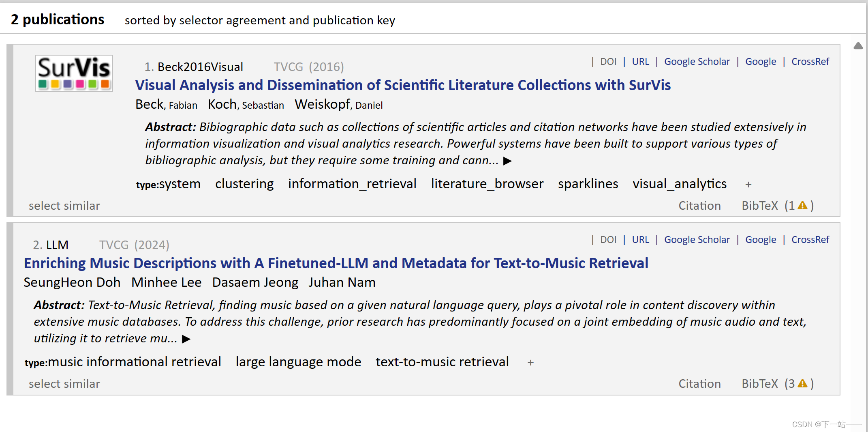Click plus icon after text-to-music retrieval tag
Screen dimensions: 868x432
530,363
